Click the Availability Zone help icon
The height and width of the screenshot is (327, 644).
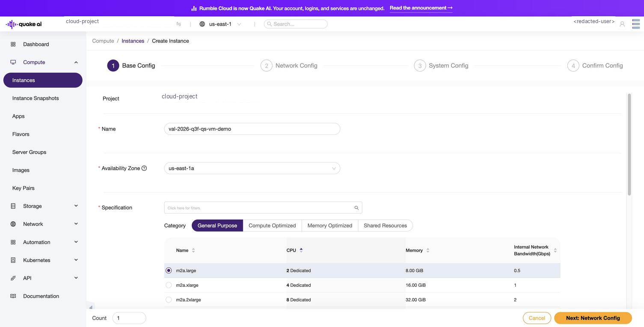144,168
